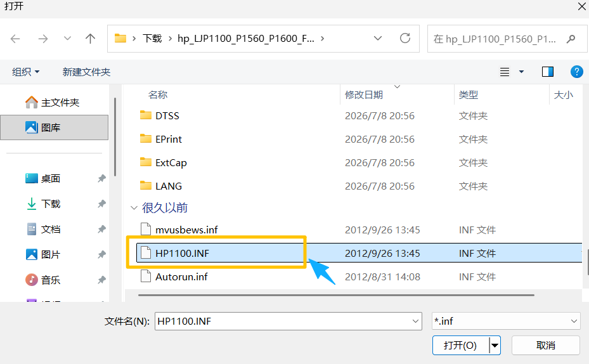Toggle the preview pane
The image size is (589, 364).
[548, 72]
